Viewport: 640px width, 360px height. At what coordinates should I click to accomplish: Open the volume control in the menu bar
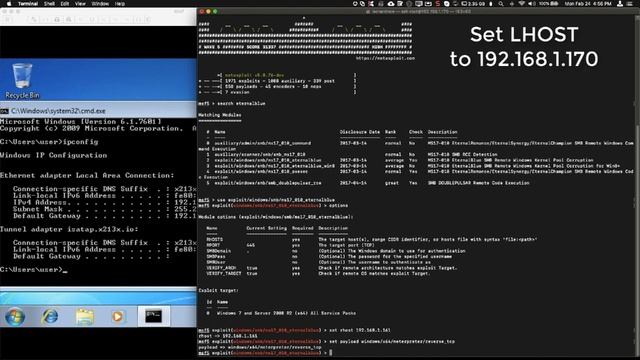(x=532, y=4)
